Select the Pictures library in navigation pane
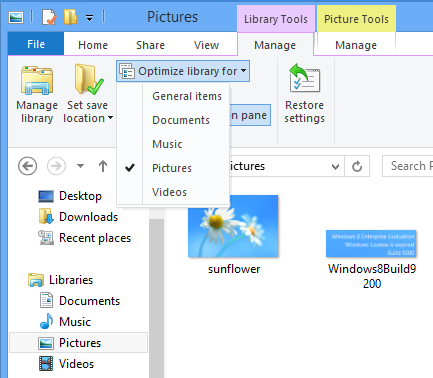 (x=78, y=343)
